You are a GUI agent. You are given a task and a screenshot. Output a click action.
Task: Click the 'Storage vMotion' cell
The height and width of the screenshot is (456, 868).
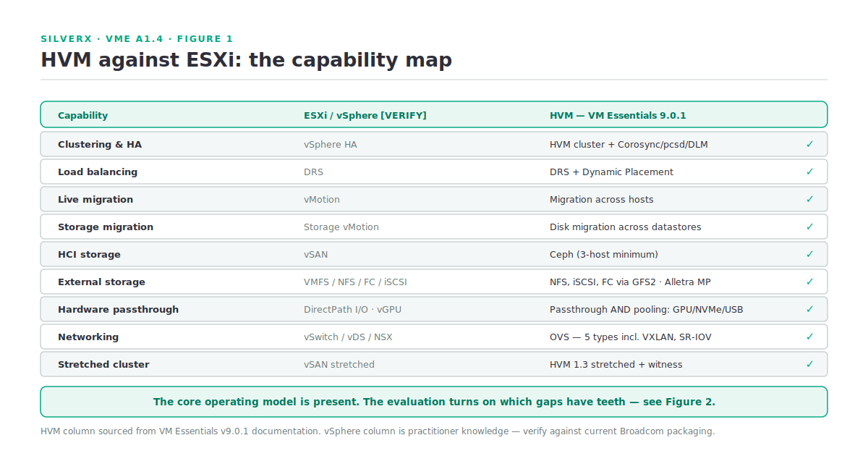pos(341,227)
